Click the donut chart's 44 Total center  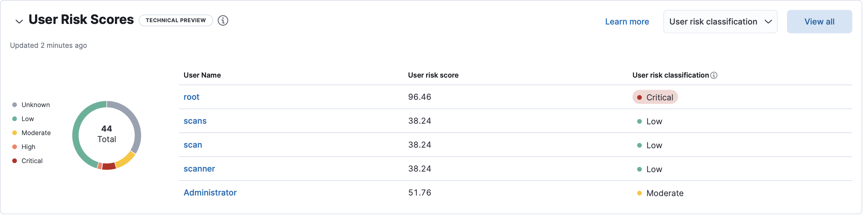pos(106,134)
